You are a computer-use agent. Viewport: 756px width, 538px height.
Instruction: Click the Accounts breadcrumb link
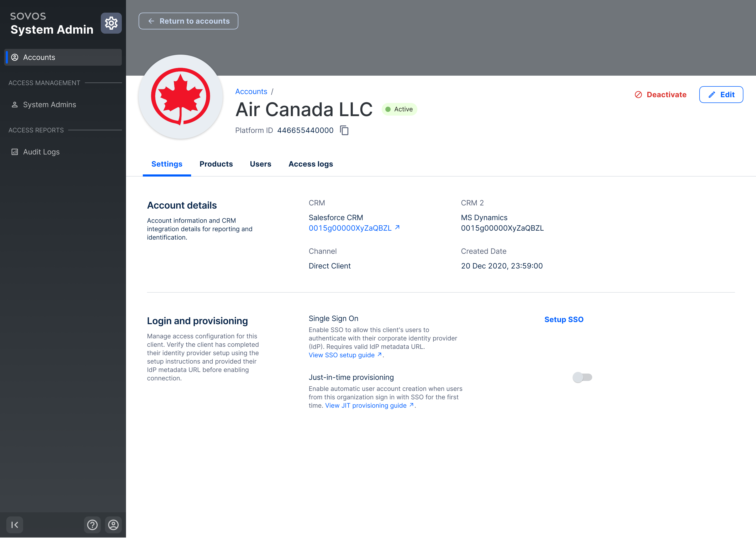(x=251, y=91)
